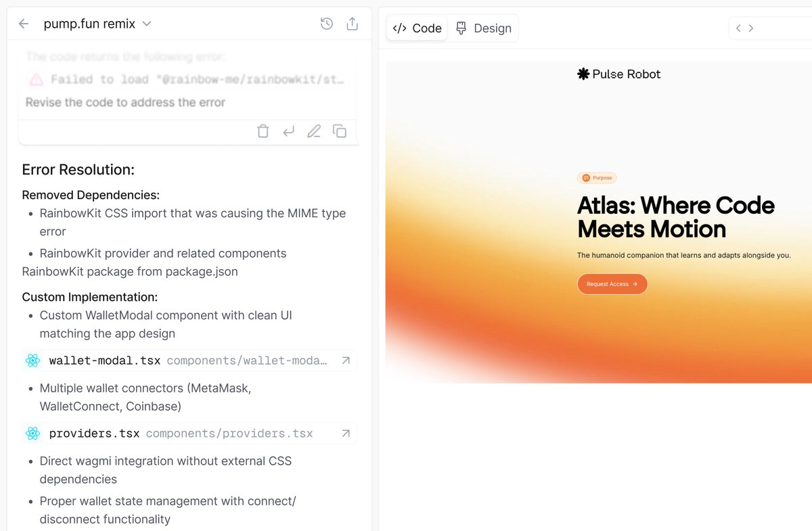
Task: Click 'Custom Implementation:' text
Action: click(90, 297)
